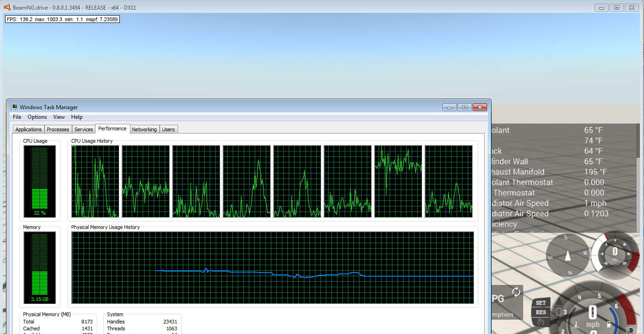Screen dimensions: 644x334
Task: Click the RES cruise control button
Action: coord(541,312)
